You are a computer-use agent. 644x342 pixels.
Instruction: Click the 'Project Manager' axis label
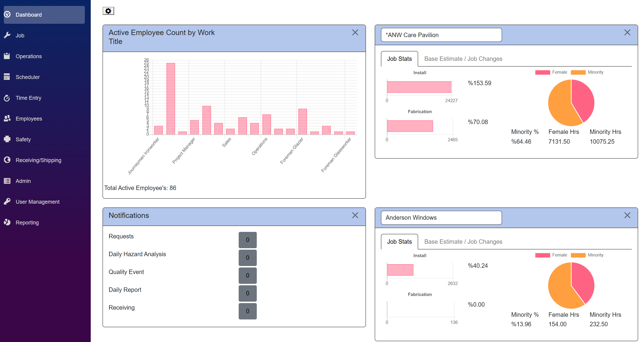click(x=184, y=150)
